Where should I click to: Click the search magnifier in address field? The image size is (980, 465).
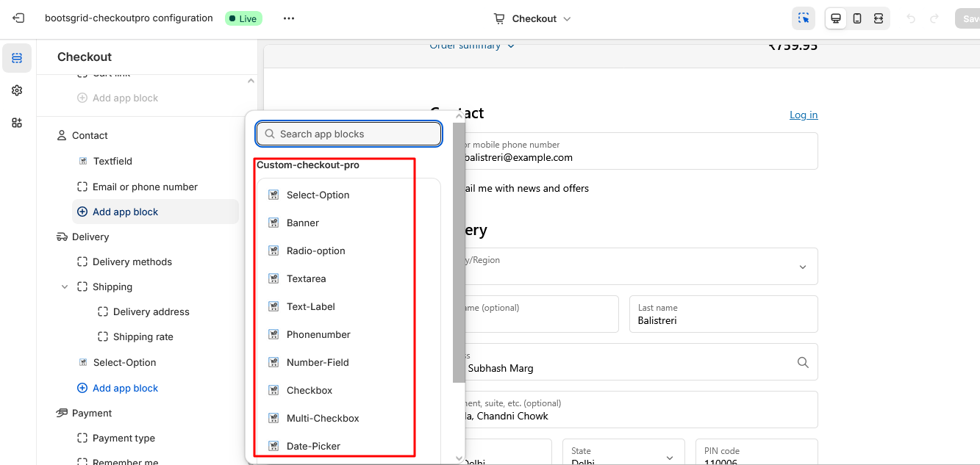pyautogui.click(x=803, y=362)
